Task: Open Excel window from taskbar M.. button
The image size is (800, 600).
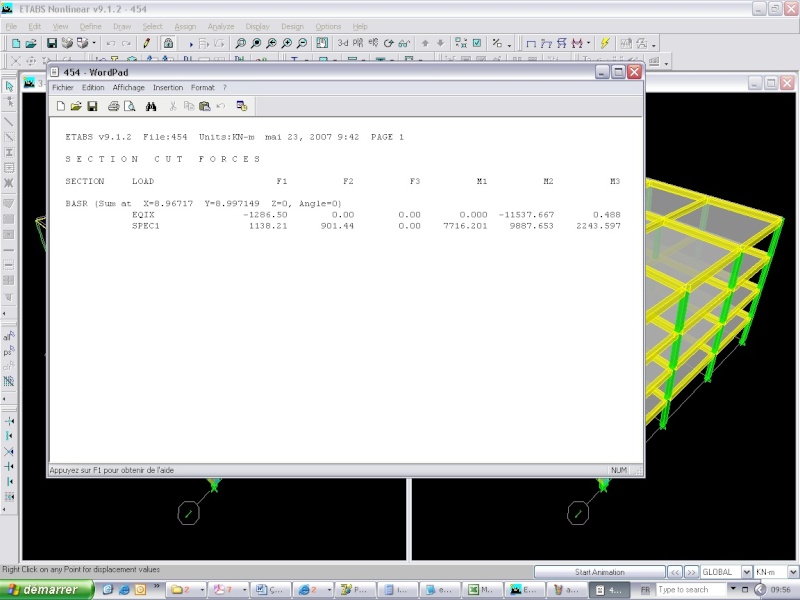Action: (481, 590)
